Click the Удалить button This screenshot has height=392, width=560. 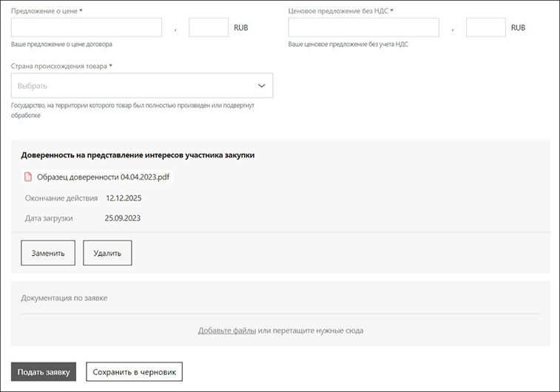(x=107, y=253)
